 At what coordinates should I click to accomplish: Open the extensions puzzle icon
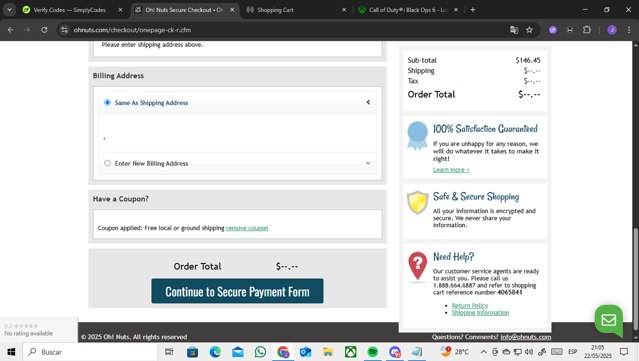tap(587, 30)
